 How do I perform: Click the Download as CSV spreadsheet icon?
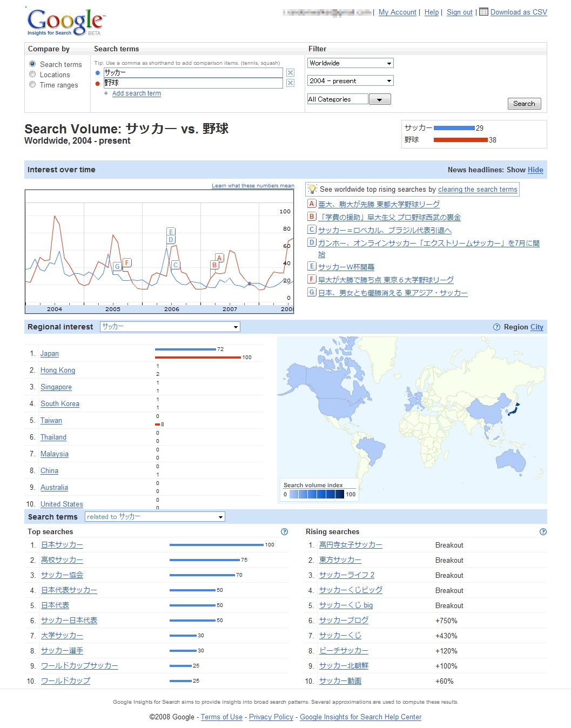tap(483, 12)
